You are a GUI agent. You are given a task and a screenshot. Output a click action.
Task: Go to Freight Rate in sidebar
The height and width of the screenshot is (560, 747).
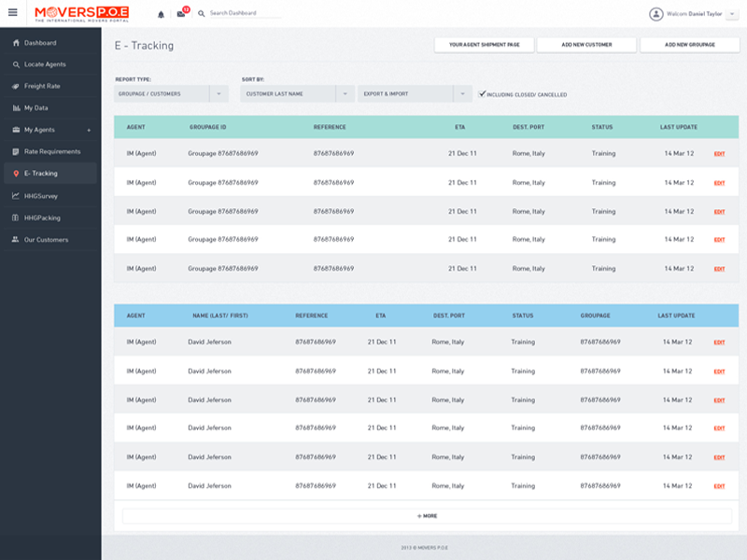tap(41, 86)
